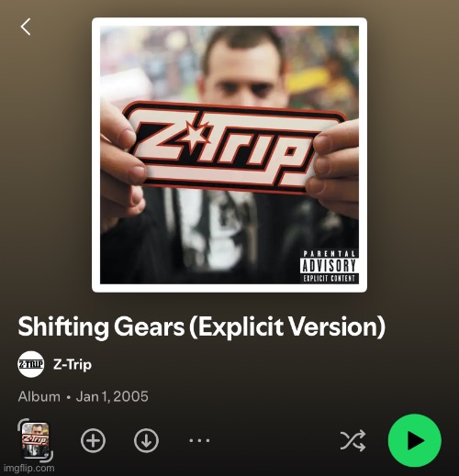Add album to library with plus icon

click(x=93, y=440)
